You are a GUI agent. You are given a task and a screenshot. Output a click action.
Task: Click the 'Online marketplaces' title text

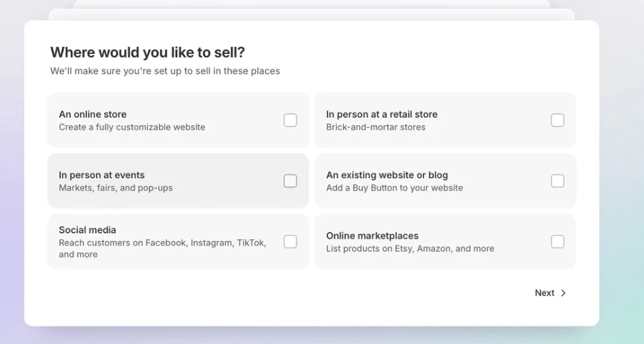(372, 236)
